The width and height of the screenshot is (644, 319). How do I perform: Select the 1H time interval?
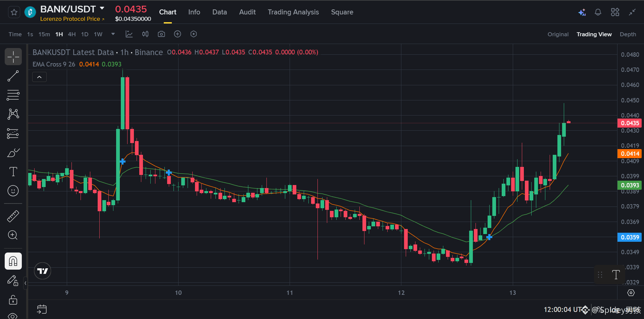59,34
